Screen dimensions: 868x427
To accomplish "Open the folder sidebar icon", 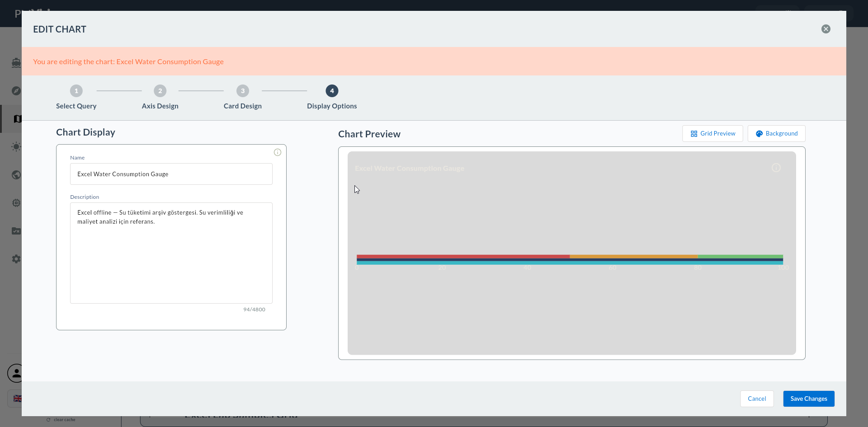I will tap(16, 231).
